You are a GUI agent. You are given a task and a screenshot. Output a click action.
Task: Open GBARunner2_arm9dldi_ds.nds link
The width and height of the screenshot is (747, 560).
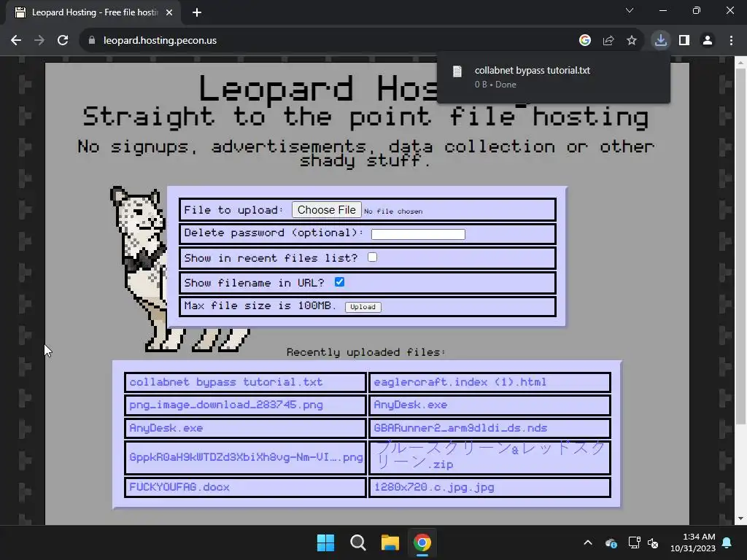pos(460,427)
